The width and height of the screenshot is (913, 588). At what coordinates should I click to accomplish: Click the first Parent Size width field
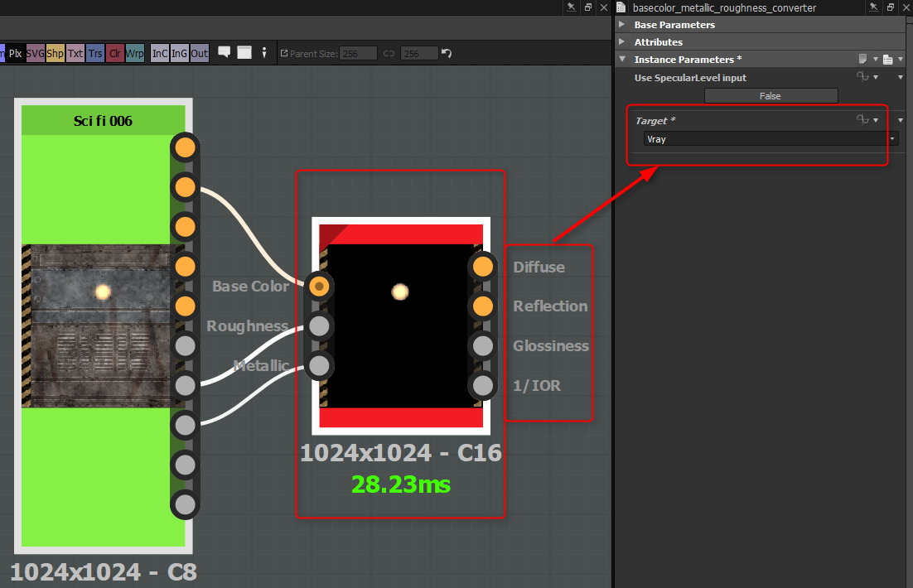coord(359,54)
